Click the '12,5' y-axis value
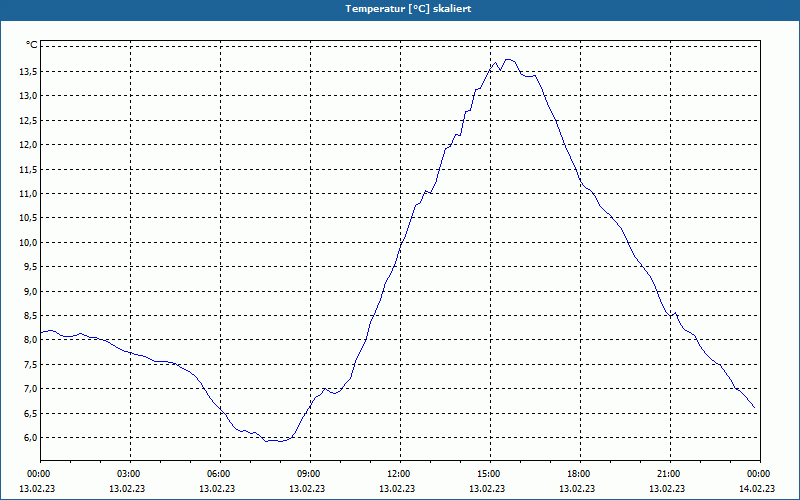The image size is (800, 500). [28, 120]
